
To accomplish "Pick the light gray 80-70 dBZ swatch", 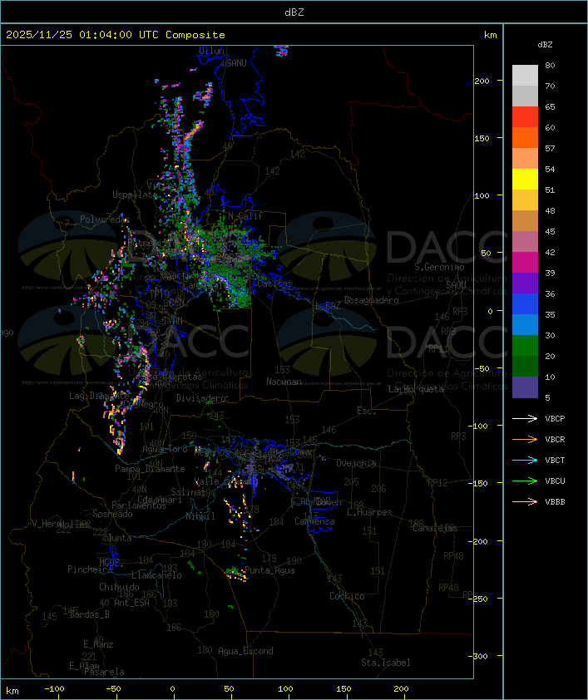I will 525,76.
